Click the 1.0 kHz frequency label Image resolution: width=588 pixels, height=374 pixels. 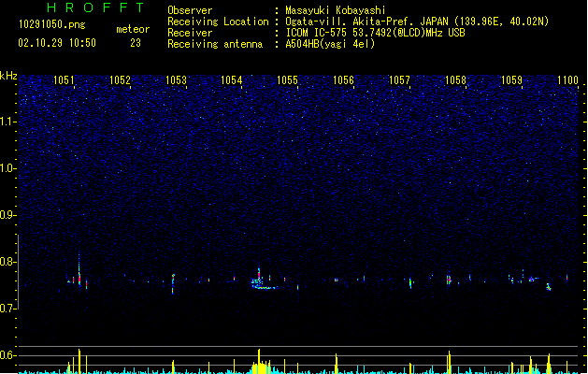(x=7, y=168)
